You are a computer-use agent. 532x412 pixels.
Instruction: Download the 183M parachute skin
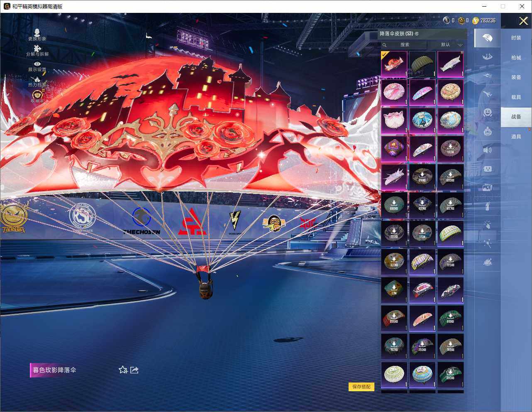(451, 149)
